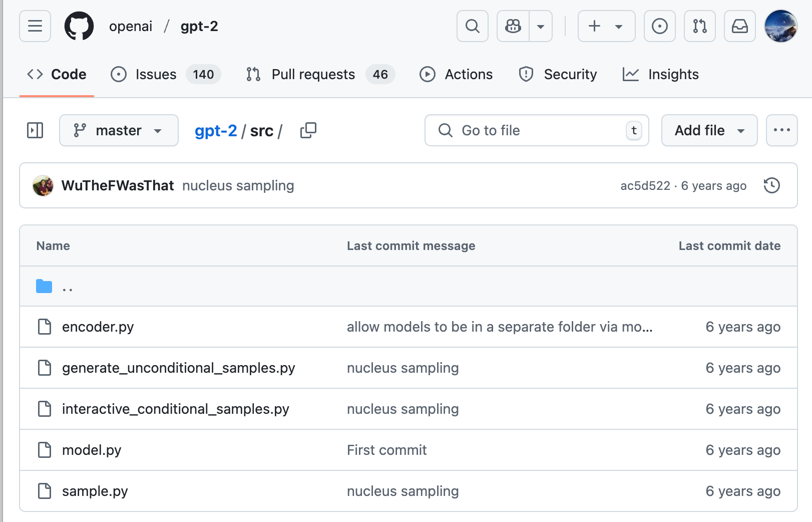Open encoder.py's 'allow models to be in...' commit
This screenshot has height=522, width=812.
pos(500,327)
